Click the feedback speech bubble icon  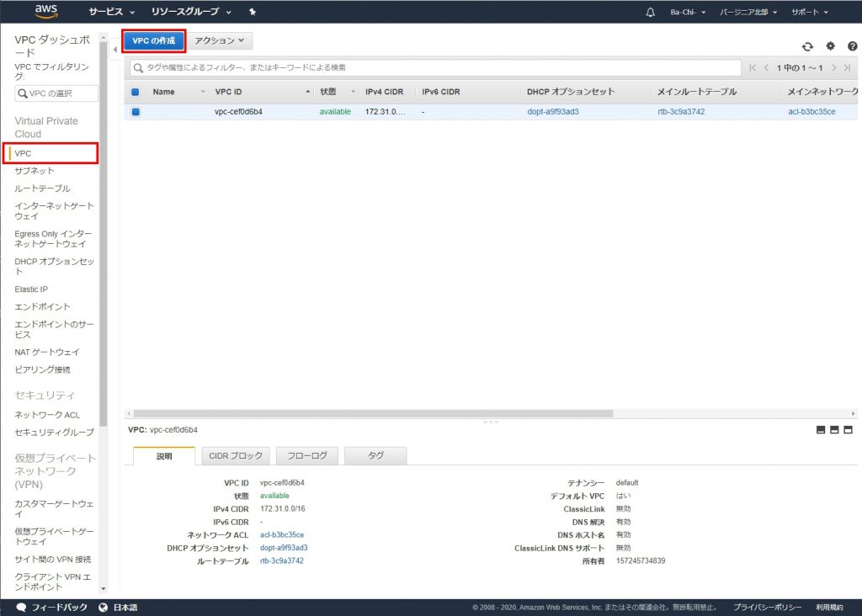pyautogui.click(x=21, y=608)
